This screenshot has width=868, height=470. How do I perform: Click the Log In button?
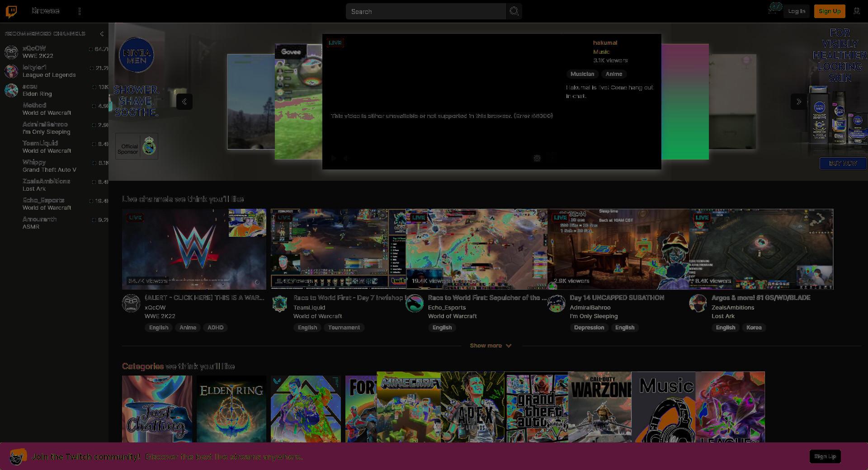point(797,11)
